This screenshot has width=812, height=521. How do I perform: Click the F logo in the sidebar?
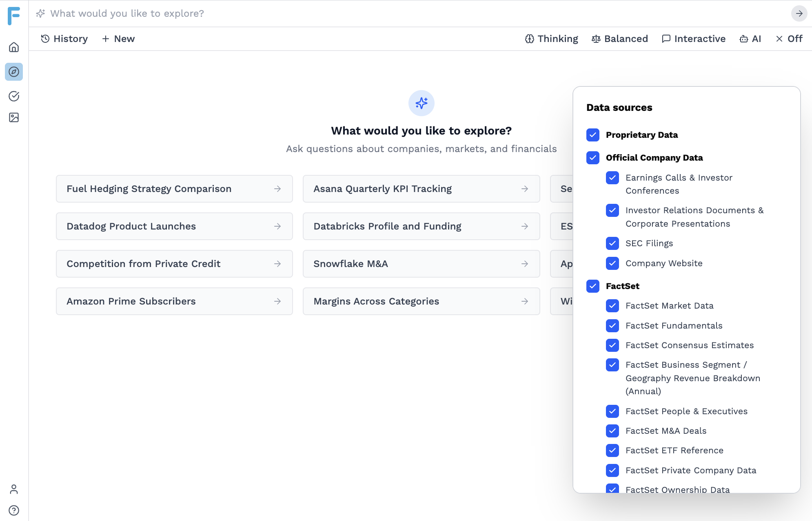(14, 16)
